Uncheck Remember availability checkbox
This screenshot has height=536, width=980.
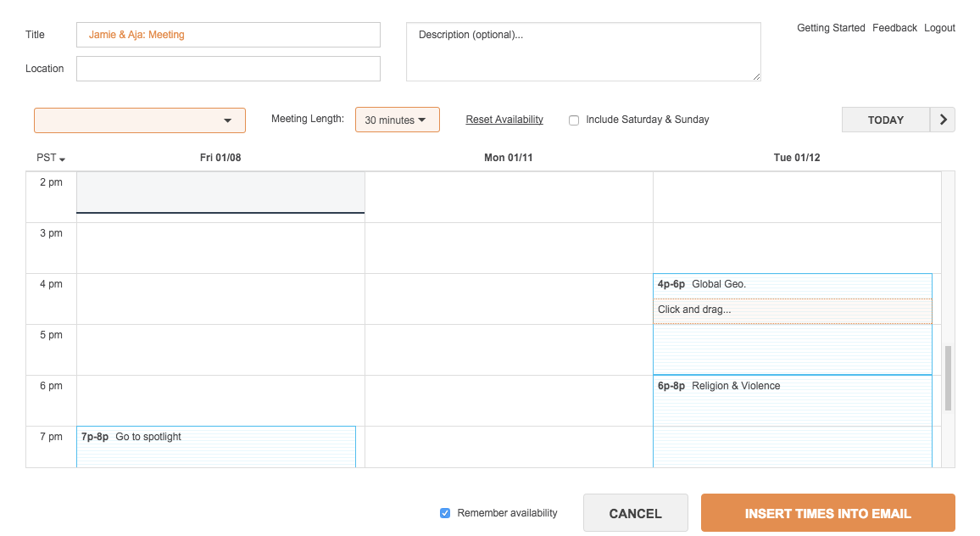pos(445,513)
